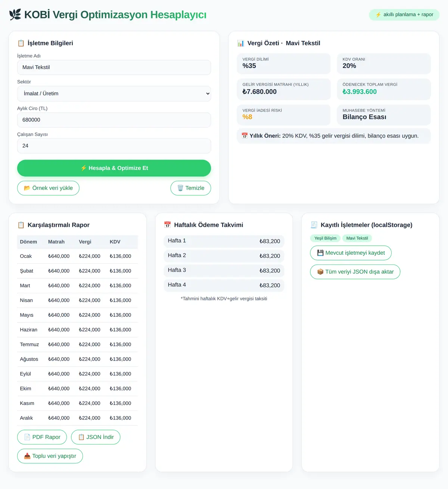Select the Şubat row
448x489 pixels.
click(x=77, y=271)
